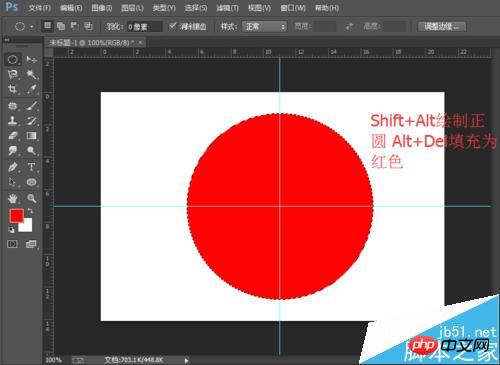Click the status bar preview icon beside zoom
Screen dimensions: 500x365
78,360
